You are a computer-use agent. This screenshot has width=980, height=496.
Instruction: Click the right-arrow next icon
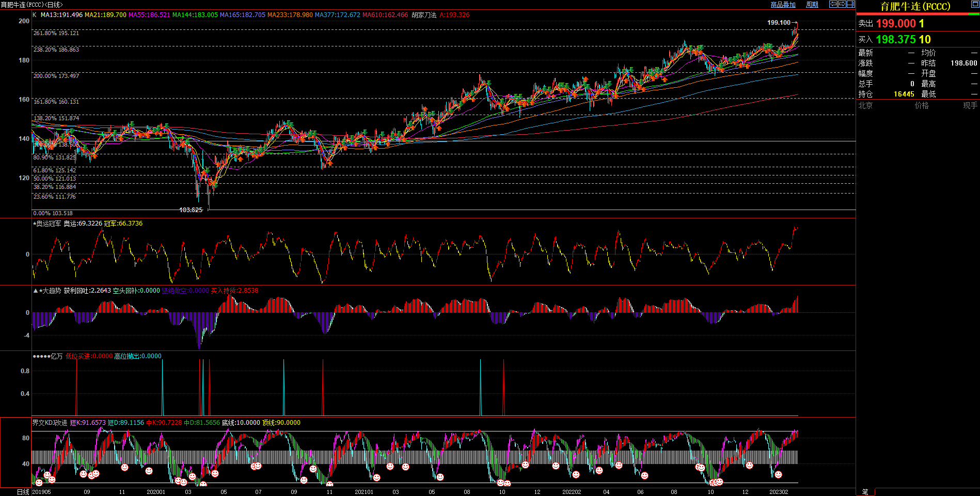pos(842,4)
